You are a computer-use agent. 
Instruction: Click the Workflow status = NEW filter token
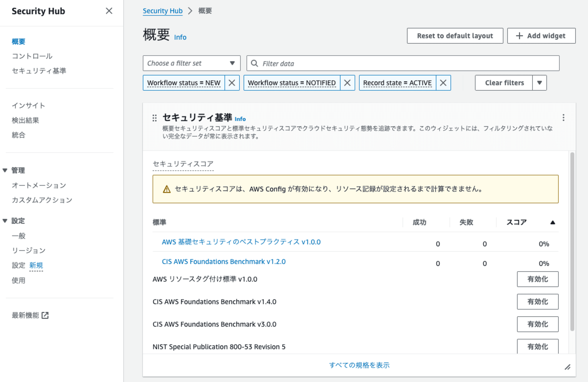pos(184,83)
